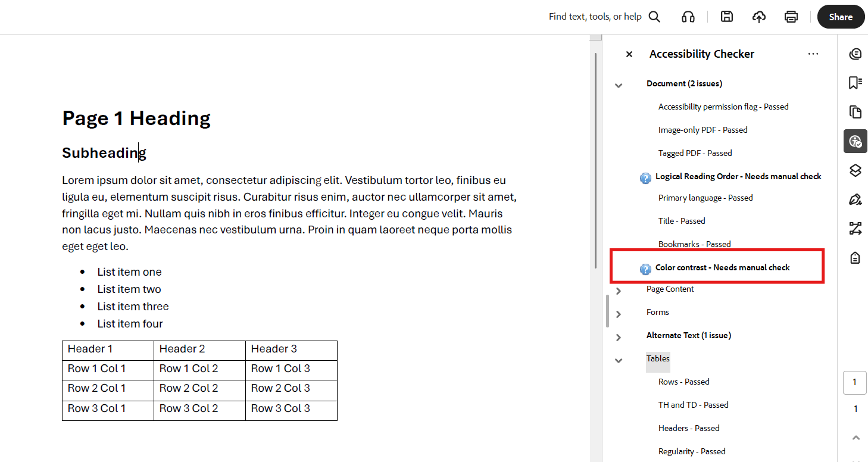Click the Logical Reading Order question mark icon
This screenshot has width=868, height=462.
pos(645,178)
